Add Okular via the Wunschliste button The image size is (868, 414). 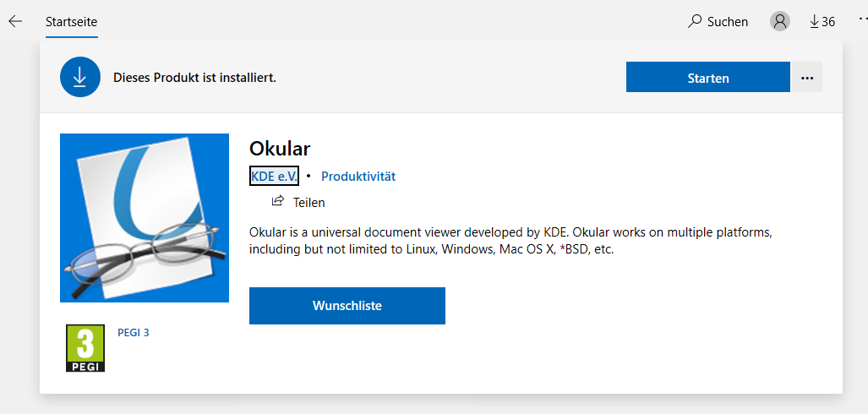tap(347, 306)
